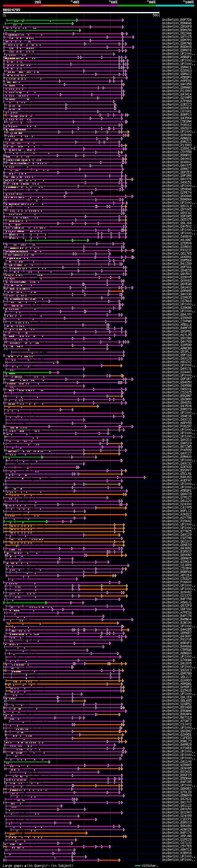Screen dimensions: 197x868
Task: Select the UniRef100_C6TGK1 label
Action: point(177,111)
